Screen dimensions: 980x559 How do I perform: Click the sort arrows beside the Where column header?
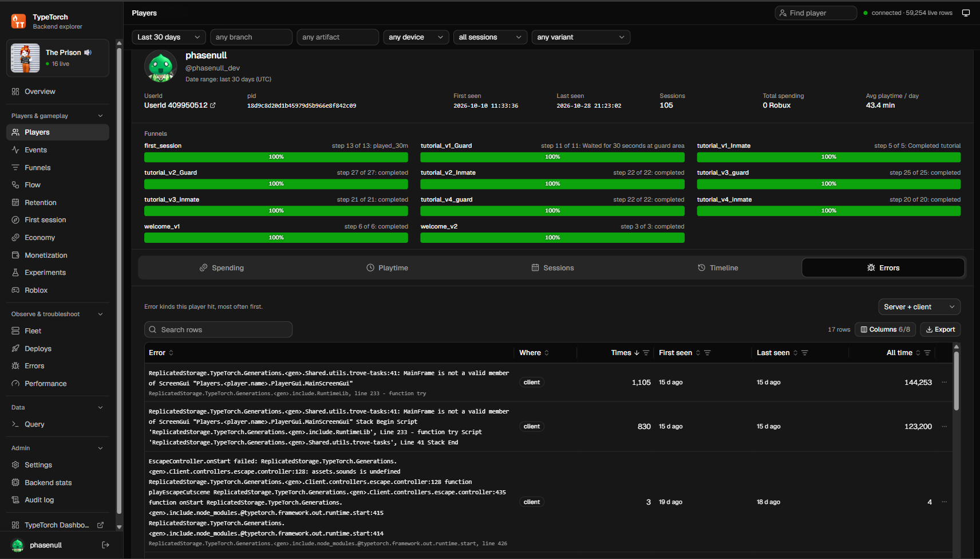pyautogui.click(x=547, y=353)
